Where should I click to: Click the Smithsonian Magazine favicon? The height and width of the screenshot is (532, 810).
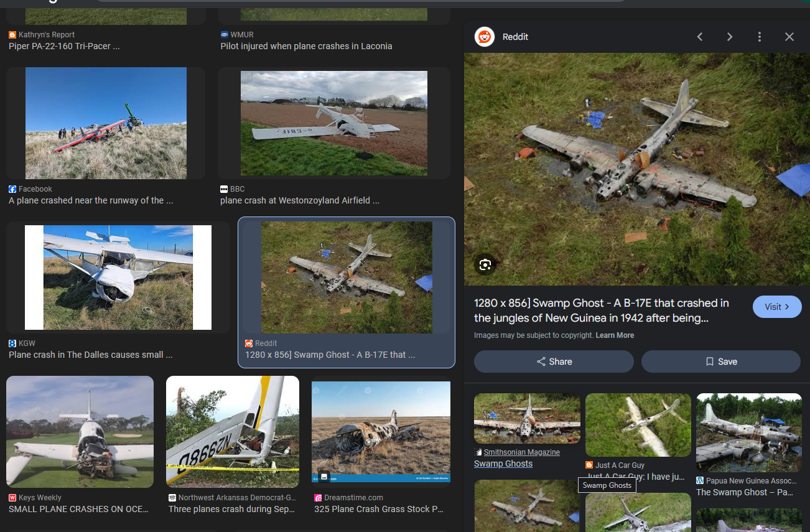pos(478,452)
